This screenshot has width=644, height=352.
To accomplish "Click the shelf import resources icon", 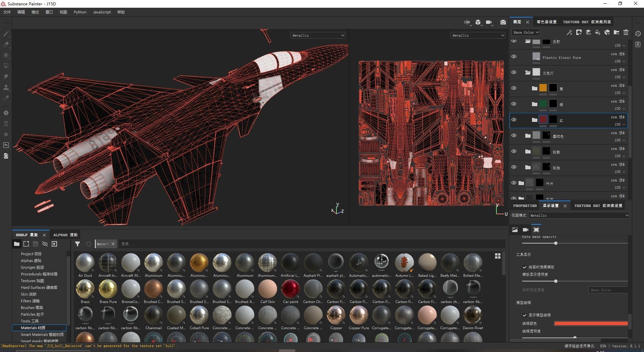I will 54,244.
